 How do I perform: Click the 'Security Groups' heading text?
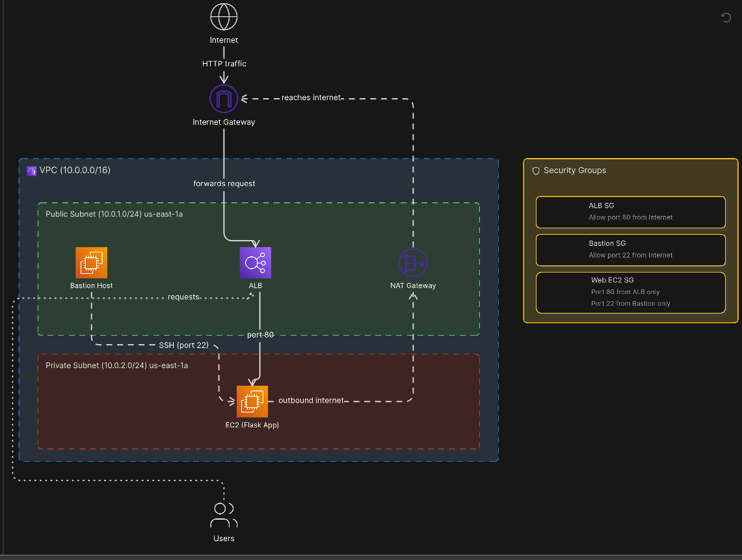(574, 170)
